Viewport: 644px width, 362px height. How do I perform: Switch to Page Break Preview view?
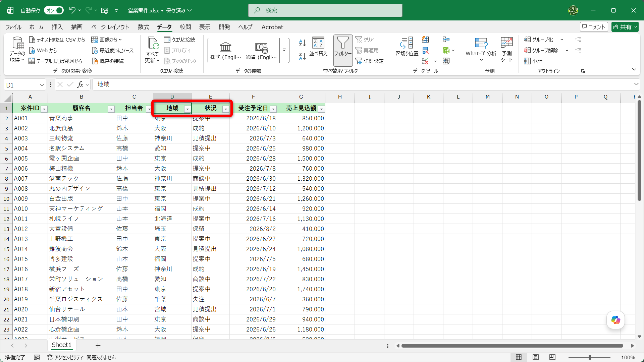pyautogui.click(x=552, y=357)
